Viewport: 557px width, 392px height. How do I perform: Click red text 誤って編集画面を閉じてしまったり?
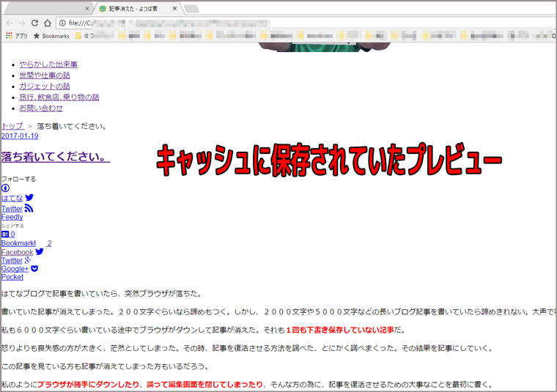[204, 384]
